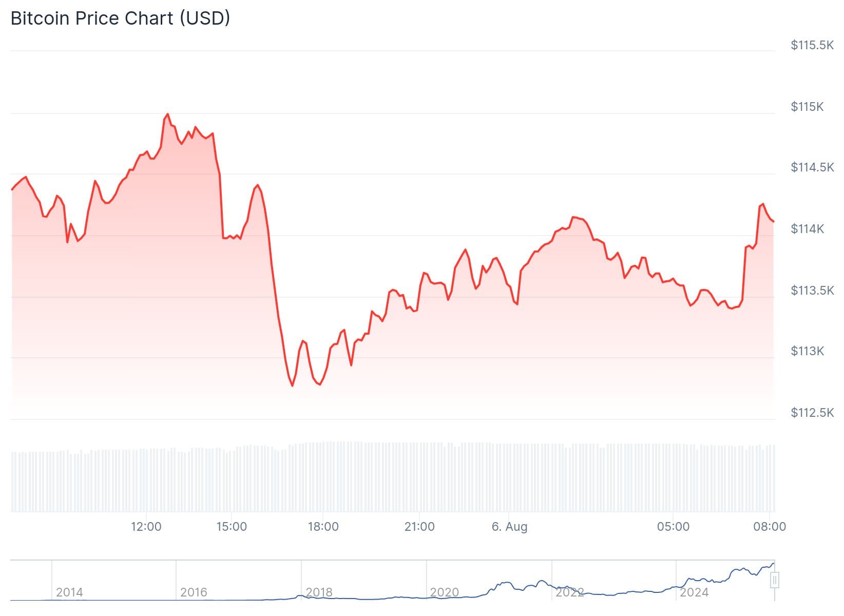The width and height of the screenshot is (844, 616).
Task: Click the 2022 marker in navigator
Action: click(x=569, y=592)
